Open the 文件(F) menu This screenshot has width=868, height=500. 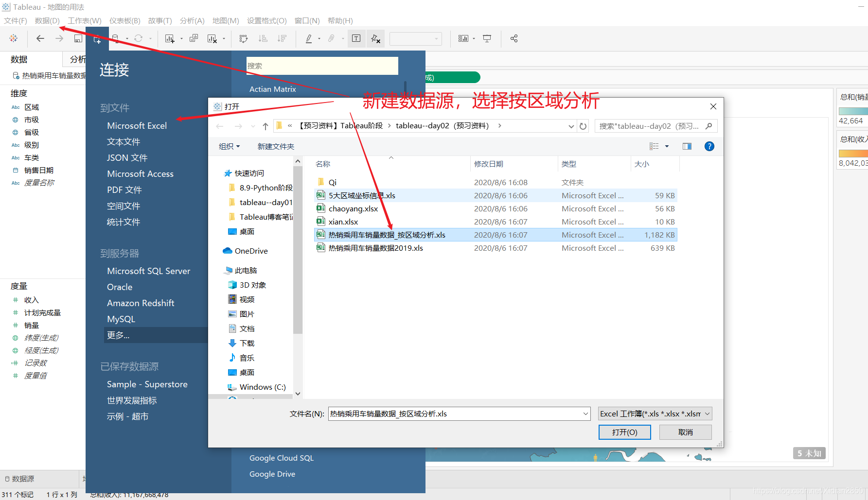(16, 20)
